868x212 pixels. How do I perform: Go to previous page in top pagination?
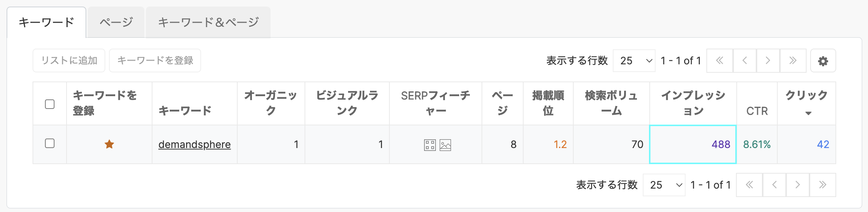pos(744,61)
